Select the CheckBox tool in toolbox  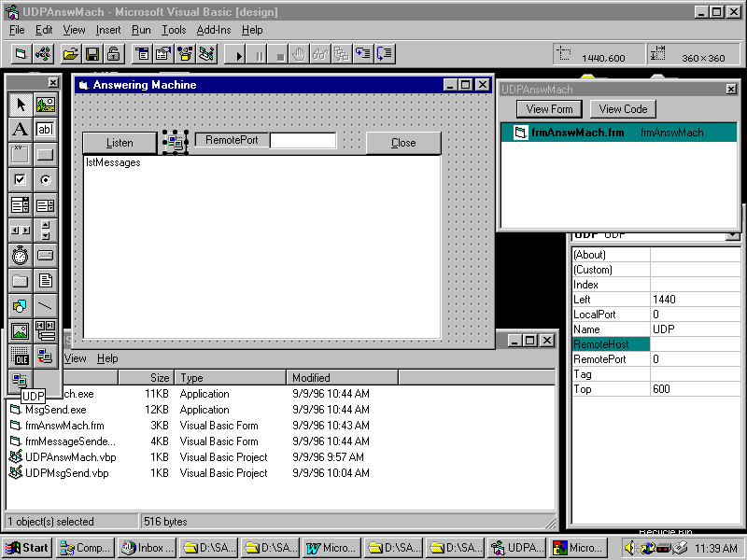tap(20, 180)
